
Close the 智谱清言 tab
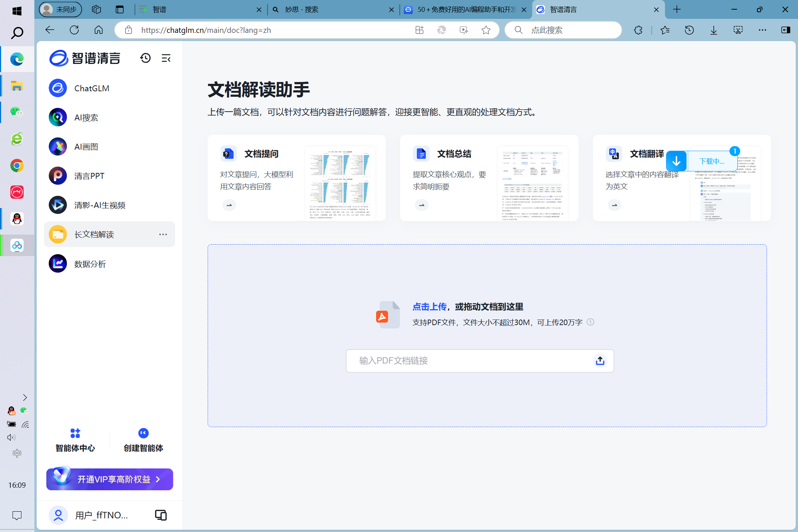click(x=656, y=10)
